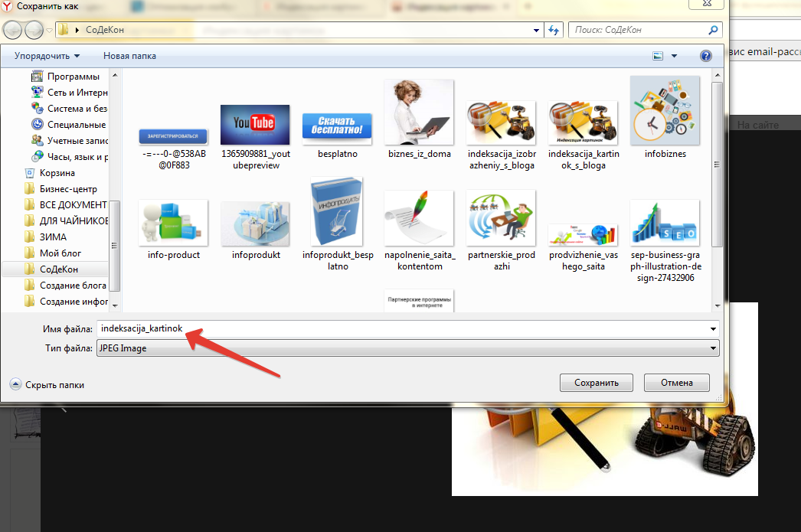Click the change view icon
This screenshot has height=532, width=801.
point(658,56)
